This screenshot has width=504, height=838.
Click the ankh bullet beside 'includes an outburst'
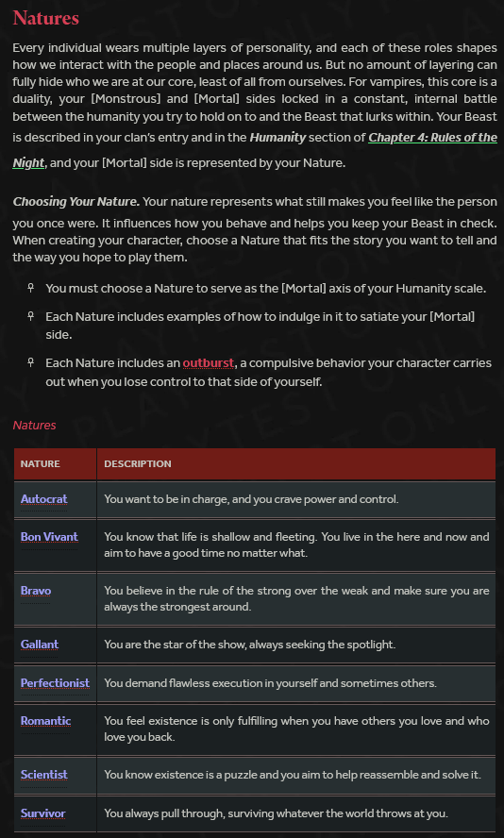pos(30,363)
